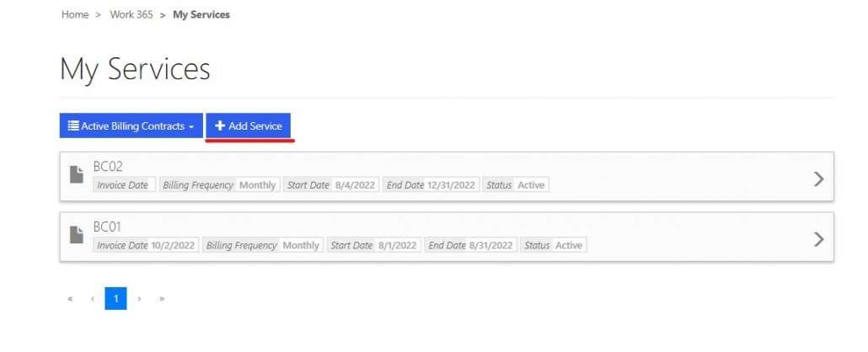The height and width of the screenshot is (352, 868).
Task: Click the list icon on Active Billing Contracts
Action: [x=73, y=125]
